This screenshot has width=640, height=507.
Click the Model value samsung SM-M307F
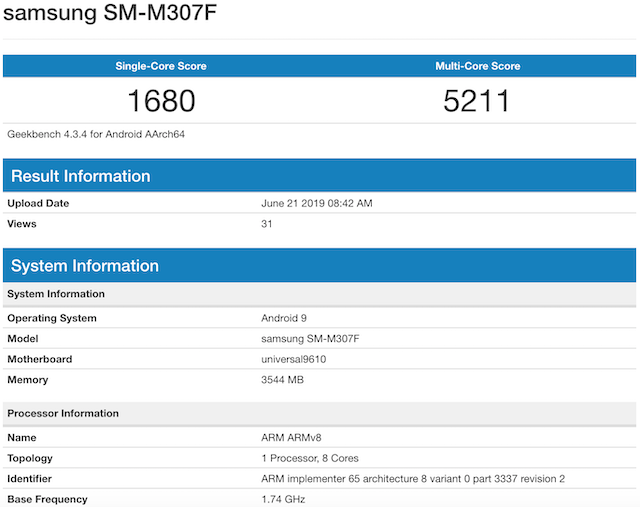pos(309,339)
